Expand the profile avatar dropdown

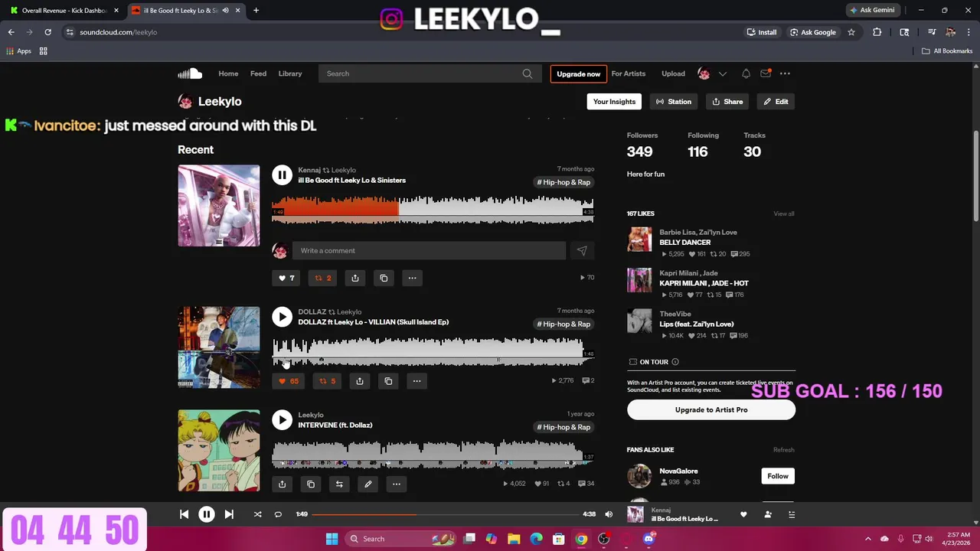pyautogui.click(x=722, y=73)
